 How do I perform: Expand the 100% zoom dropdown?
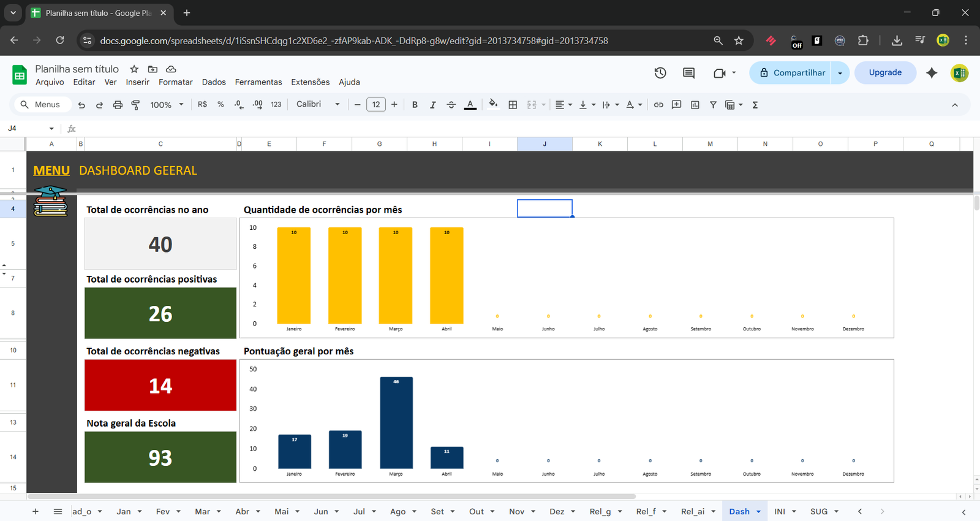pyautogui.click(x=167, y=105)
